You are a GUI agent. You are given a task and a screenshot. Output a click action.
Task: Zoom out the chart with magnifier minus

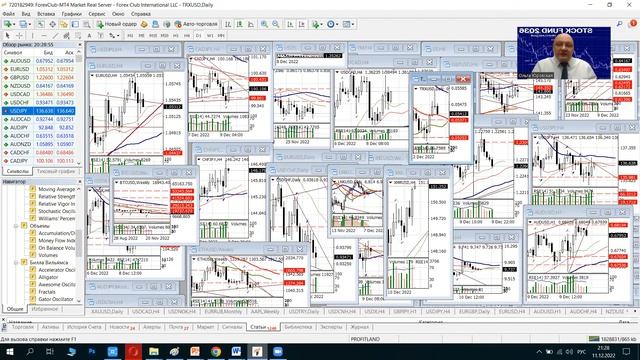coord(276,24)
